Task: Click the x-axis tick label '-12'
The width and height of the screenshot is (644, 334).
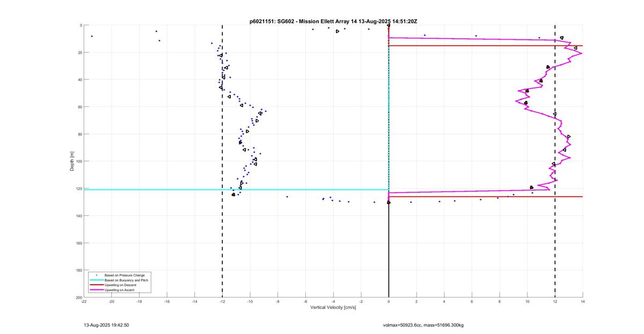Action: coord(222,302)
